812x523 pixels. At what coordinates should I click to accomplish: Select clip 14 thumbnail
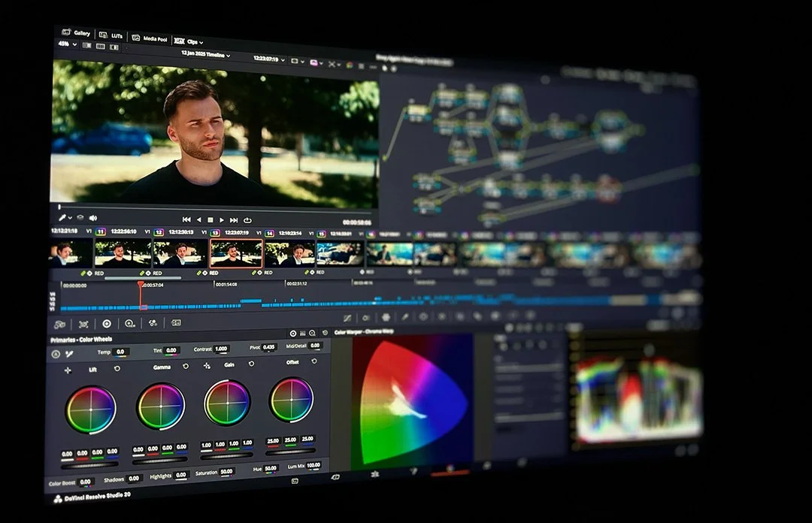pos(290,254)
